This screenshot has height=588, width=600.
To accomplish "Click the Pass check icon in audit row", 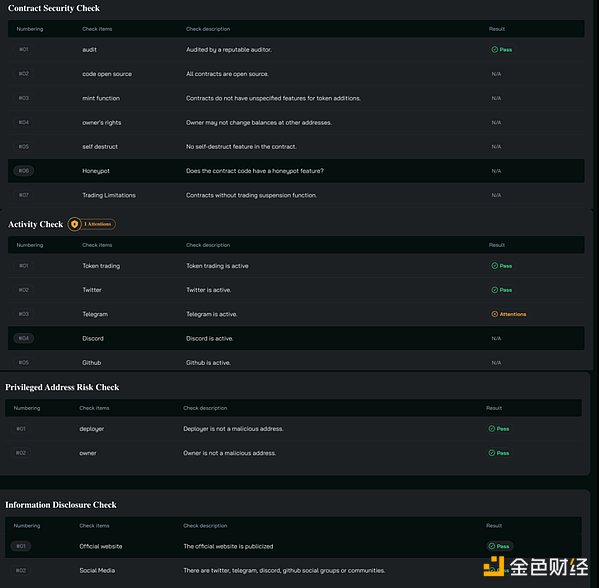I will point(495,49).
